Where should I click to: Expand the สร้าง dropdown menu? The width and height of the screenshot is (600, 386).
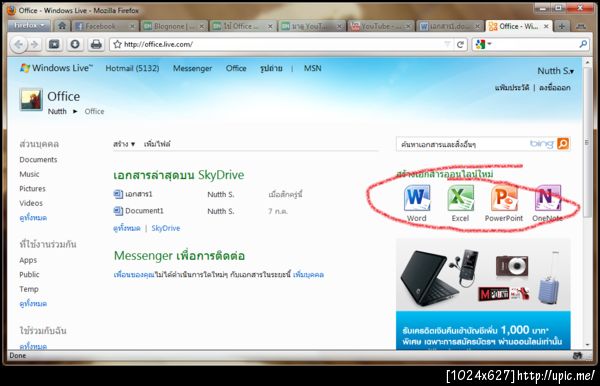click(x=124, y=144)
